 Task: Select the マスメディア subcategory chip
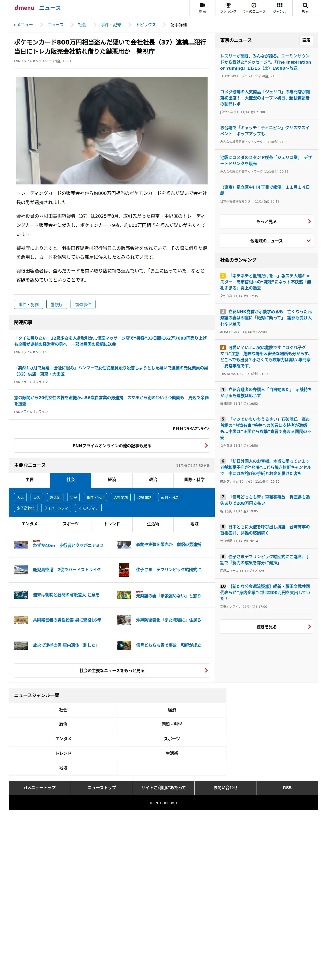coord(88,508)
